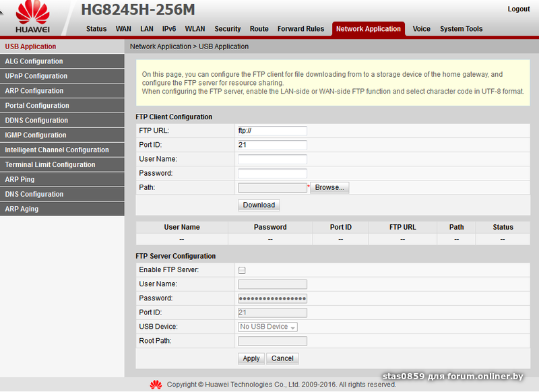Go to ARP Ping page
539x392 pixels.
click(x=20, y=180)
